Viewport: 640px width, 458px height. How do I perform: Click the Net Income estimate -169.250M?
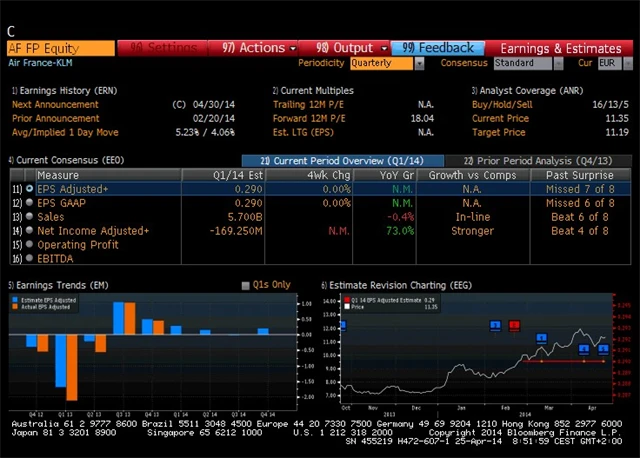[x=236, y=231]
